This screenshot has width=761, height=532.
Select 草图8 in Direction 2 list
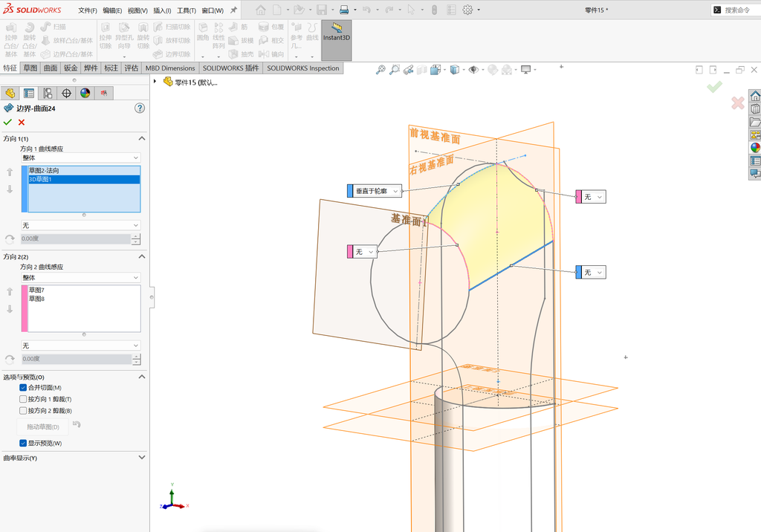pyautogui.click(x=84, y=299)
